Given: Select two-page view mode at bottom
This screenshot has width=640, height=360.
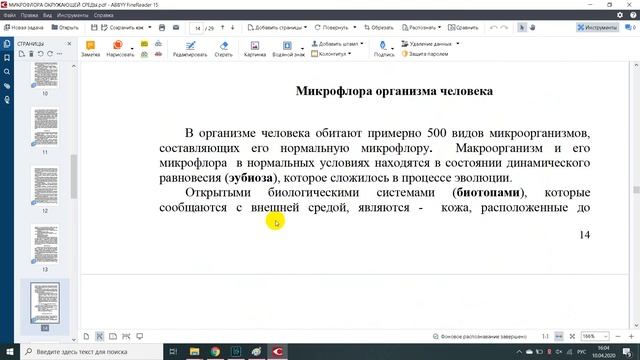Looking at the screenshot, I should tap(113, 336).
